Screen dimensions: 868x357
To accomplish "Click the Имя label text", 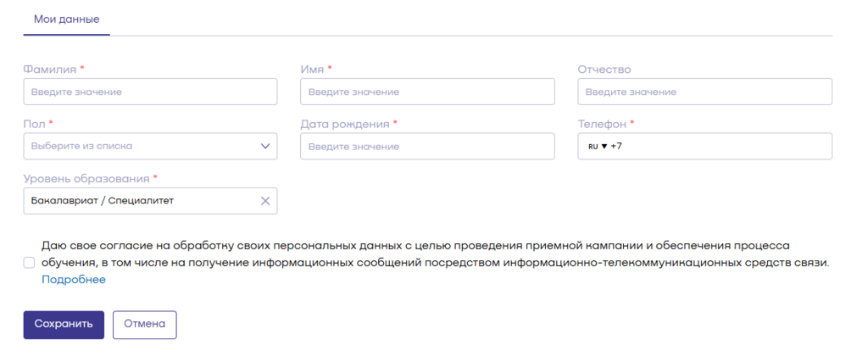I will pyautogui.click(x=312, y=70).
